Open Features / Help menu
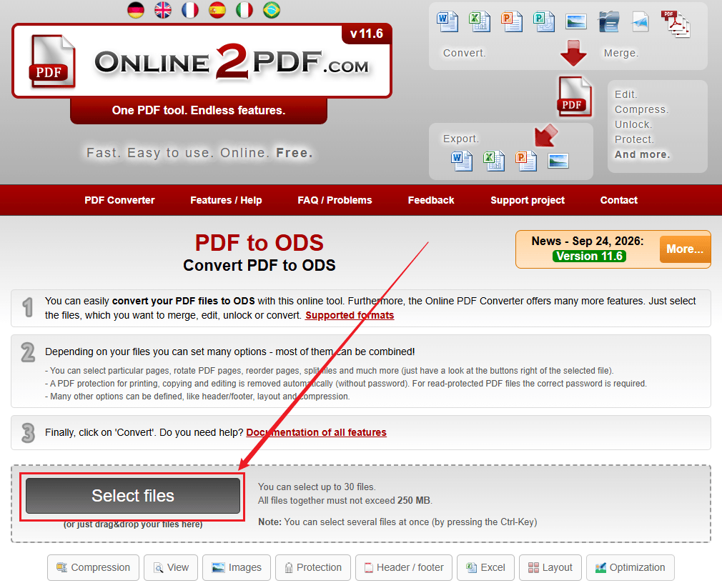 click(226, 200)
